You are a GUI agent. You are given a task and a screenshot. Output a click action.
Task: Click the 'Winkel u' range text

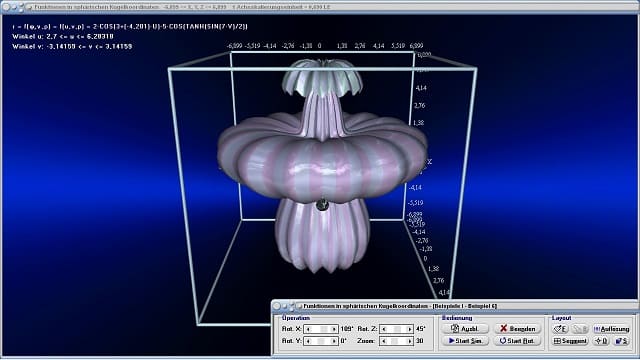click(x=62, y=36)
